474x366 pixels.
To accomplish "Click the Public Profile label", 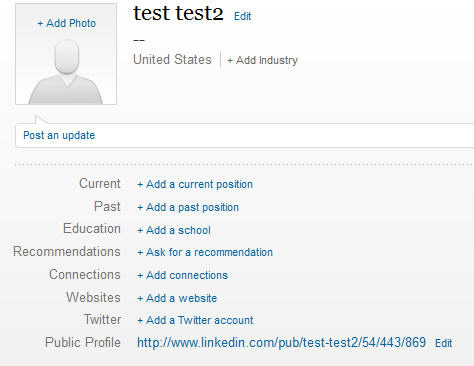I will coord(83,343).
